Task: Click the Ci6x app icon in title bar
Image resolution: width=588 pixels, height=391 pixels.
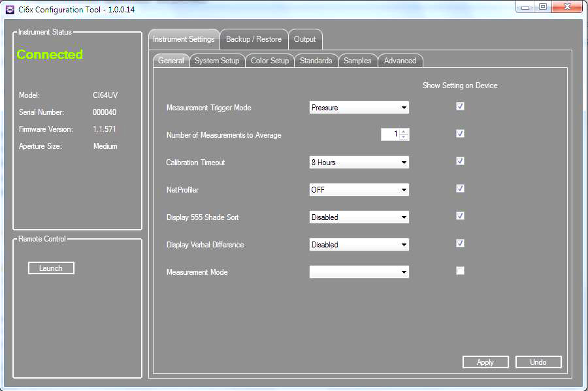Action: click(x=10, y=9)
